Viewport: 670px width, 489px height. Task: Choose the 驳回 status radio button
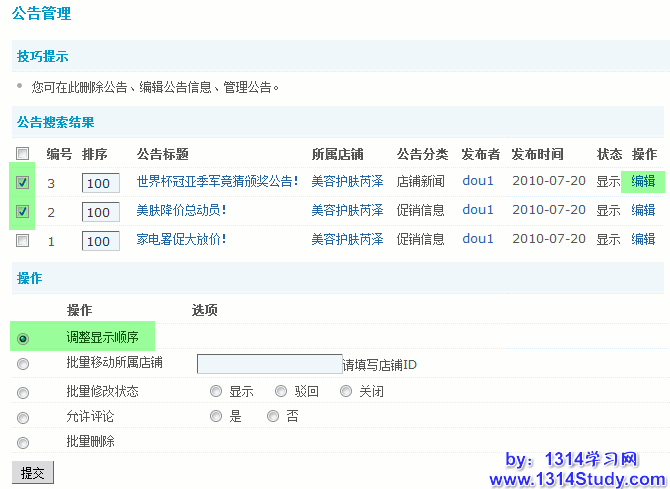pos(281,391)
